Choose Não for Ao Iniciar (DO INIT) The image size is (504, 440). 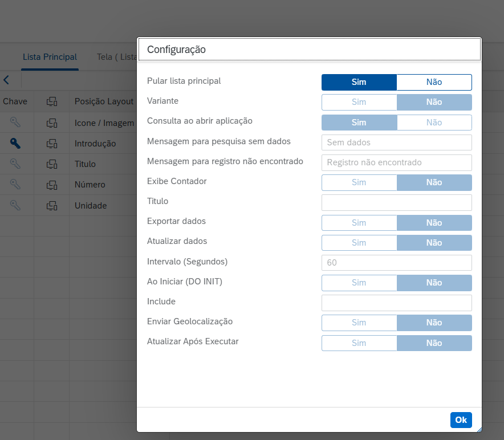coord(434,283)
